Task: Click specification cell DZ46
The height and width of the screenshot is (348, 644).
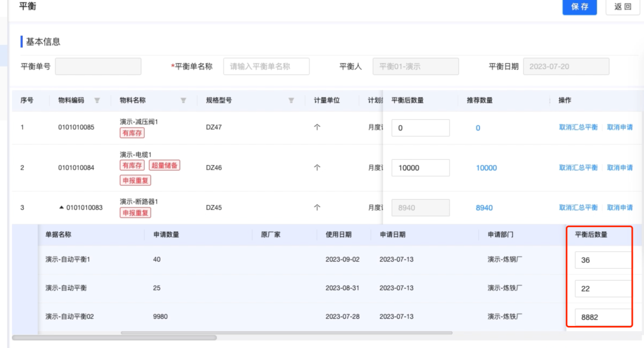Action: (x=213, y=167)
